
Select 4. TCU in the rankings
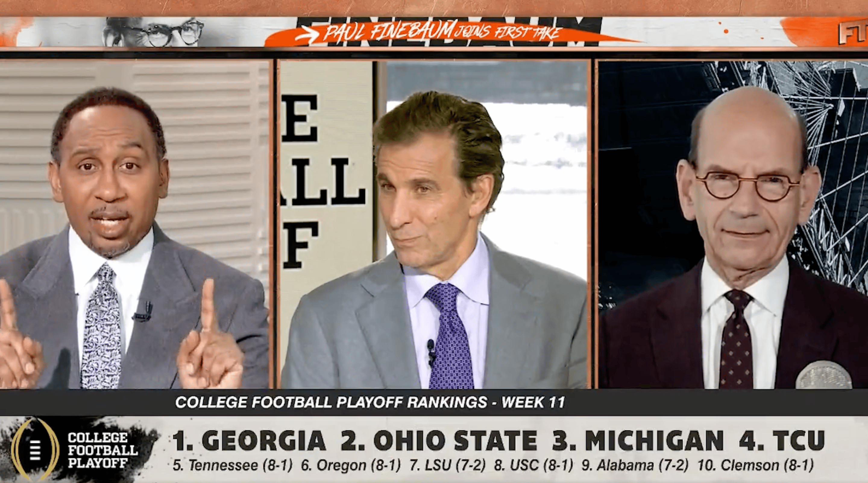782,440
